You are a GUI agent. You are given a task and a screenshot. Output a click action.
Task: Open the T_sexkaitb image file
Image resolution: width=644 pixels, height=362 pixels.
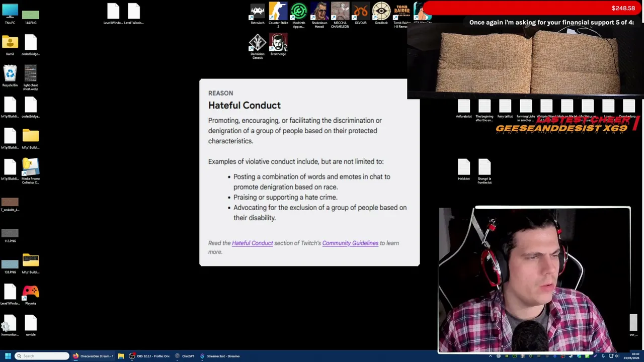[x=10, y=205]
